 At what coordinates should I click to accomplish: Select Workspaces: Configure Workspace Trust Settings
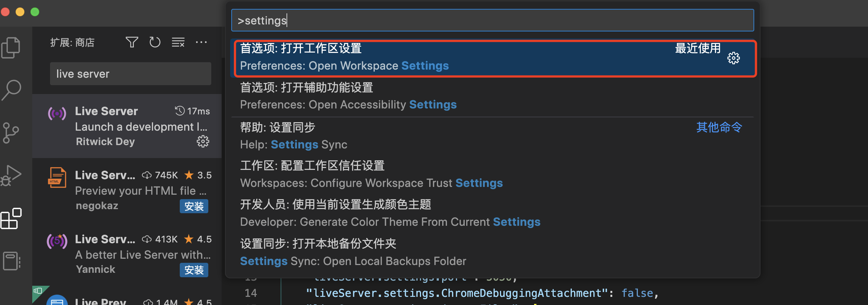371,174
